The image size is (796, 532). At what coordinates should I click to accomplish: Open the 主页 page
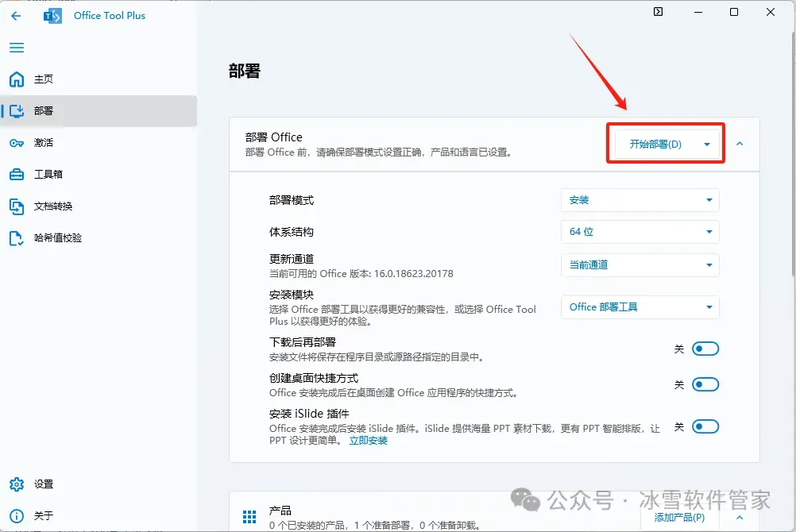coord(99,79)
